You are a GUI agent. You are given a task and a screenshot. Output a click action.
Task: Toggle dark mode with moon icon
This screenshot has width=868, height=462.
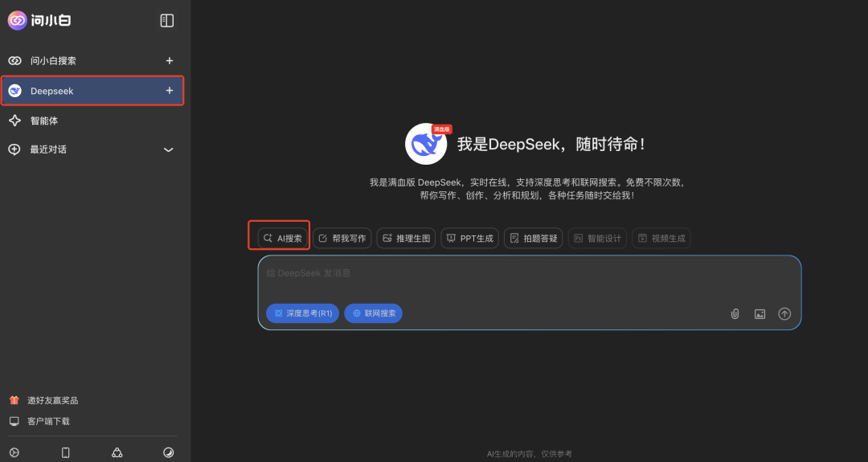[x=168, y=452]
